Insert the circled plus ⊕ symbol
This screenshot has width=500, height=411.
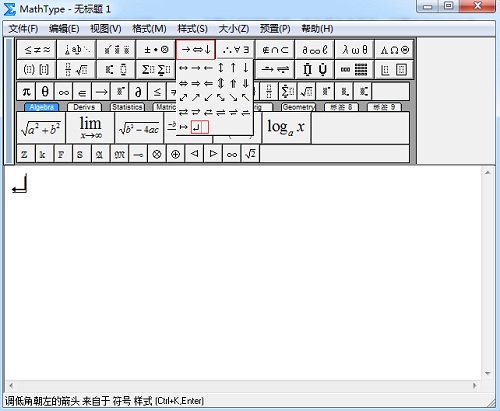tap(176, 154)
